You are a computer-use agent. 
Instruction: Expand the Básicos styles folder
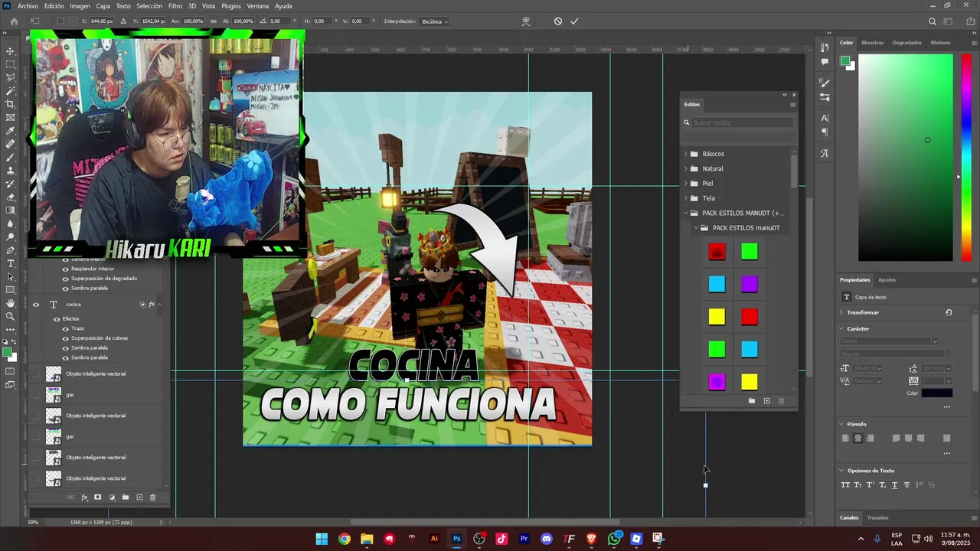point(685,154)
